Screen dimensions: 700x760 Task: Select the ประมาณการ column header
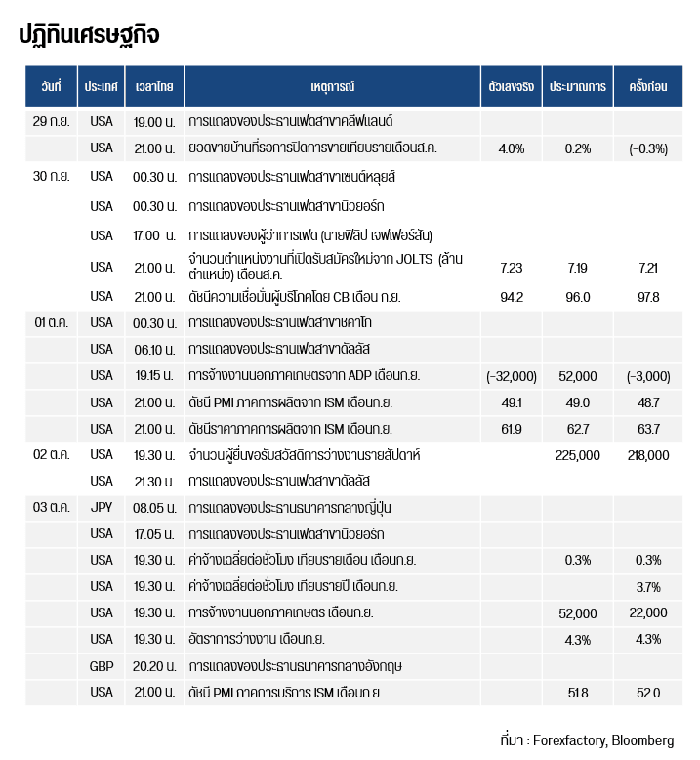point(578,87)
